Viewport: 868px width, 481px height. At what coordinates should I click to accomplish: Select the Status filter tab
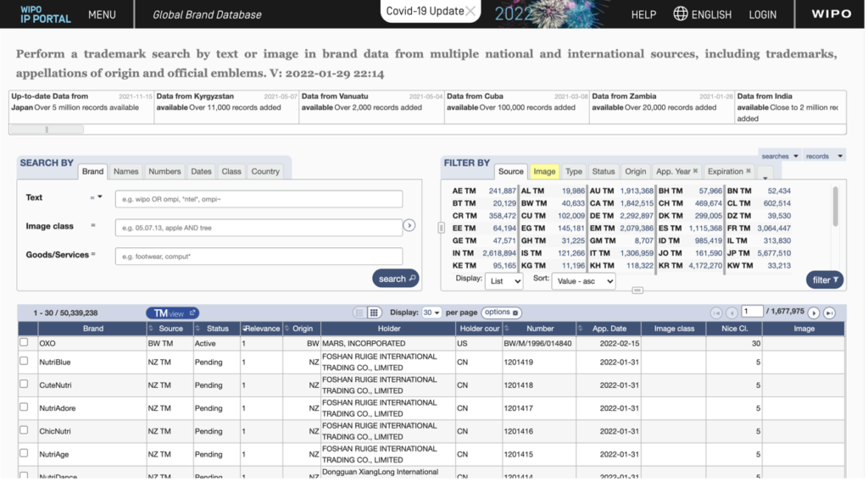604,171
